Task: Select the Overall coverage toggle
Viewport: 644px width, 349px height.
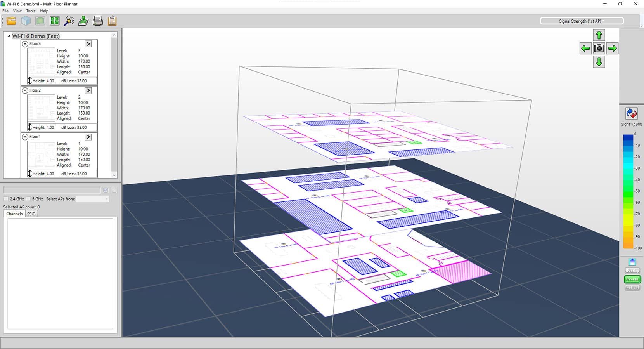Action: 632,279
